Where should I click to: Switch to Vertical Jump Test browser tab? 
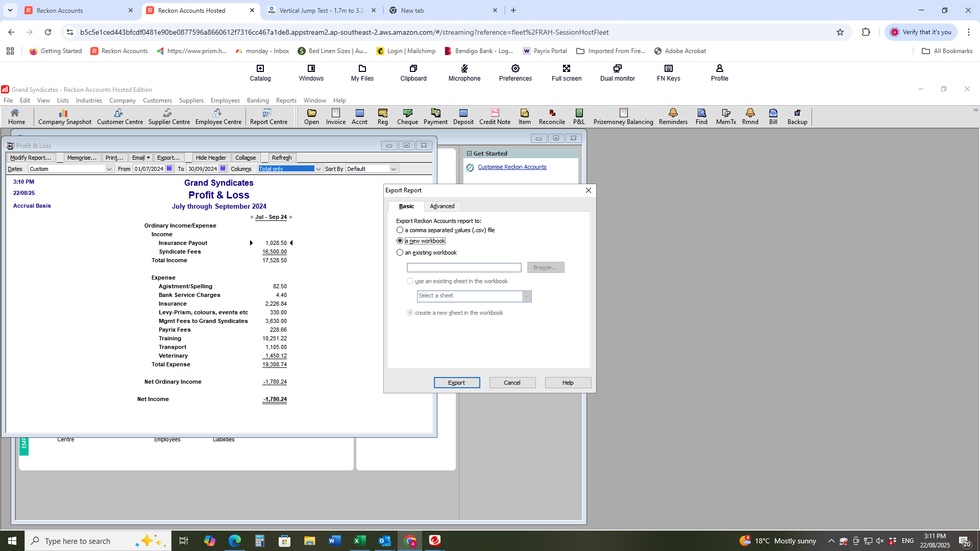click(322, 10)
